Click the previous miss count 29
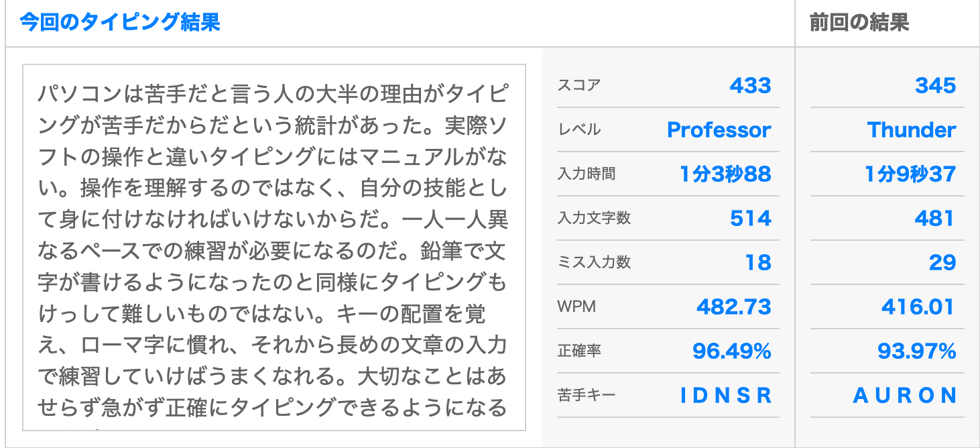Viewport: 980px width, 448px height. point(942,263)
